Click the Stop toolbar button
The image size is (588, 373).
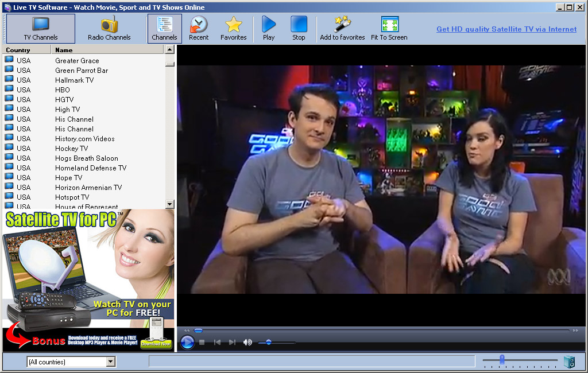point(299,29)
